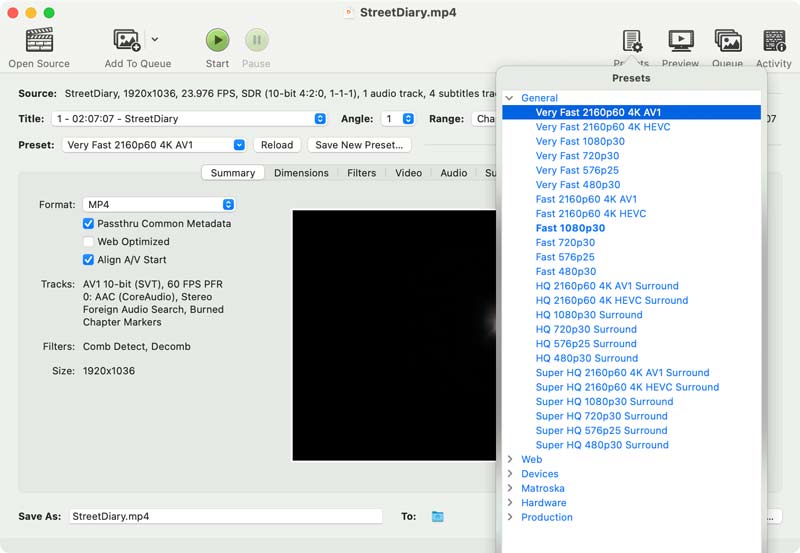Screen dimensions: 800x553
Task: Select Super HQ 2160p60 4K AV1 Surround
Action: pos(631,372)
